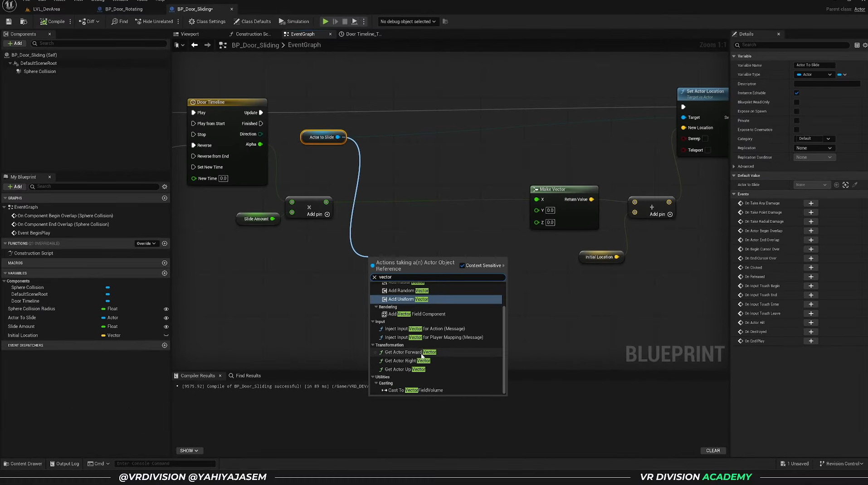Add new variable with plus icon
Image resolution: width=868 pixels, height=485 pixels.
(x=165, y=273)
